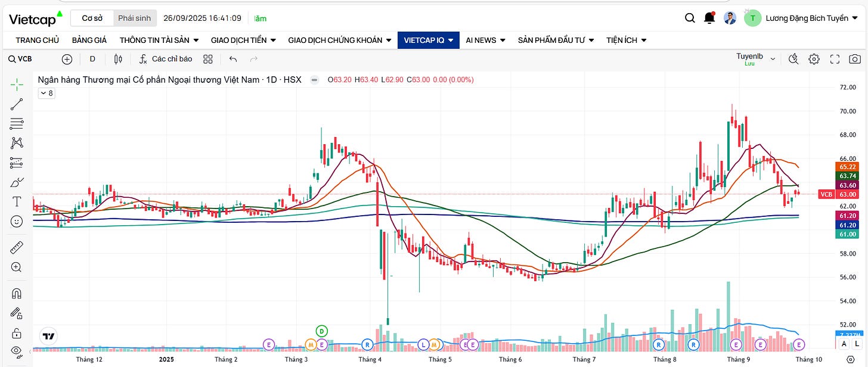868x367 pixels.
Task: Open the indicator templates grid icon
Action: click(x=208, y=59)
